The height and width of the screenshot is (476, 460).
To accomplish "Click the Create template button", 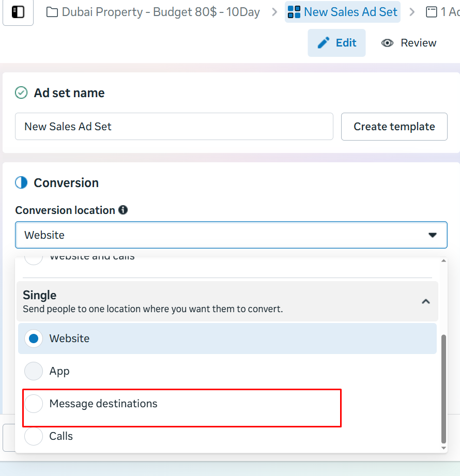I will [394, 127].
